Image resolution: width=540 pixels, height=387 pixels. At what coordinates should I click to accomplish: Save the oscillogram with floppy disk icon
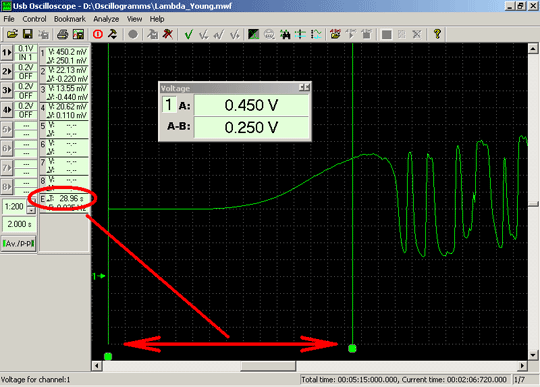(x=28, y=34)
